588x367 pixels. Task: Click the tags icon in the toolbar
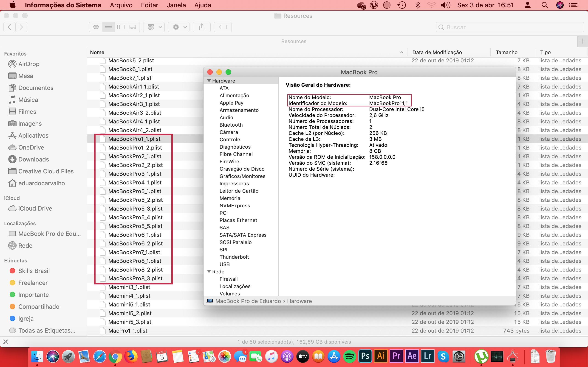point(223,27)
